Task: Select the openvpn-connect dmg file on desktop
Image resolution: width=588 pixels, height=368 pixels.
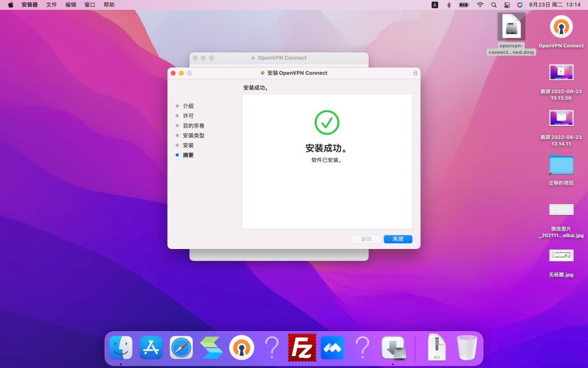Action: (x=512, y=34)
